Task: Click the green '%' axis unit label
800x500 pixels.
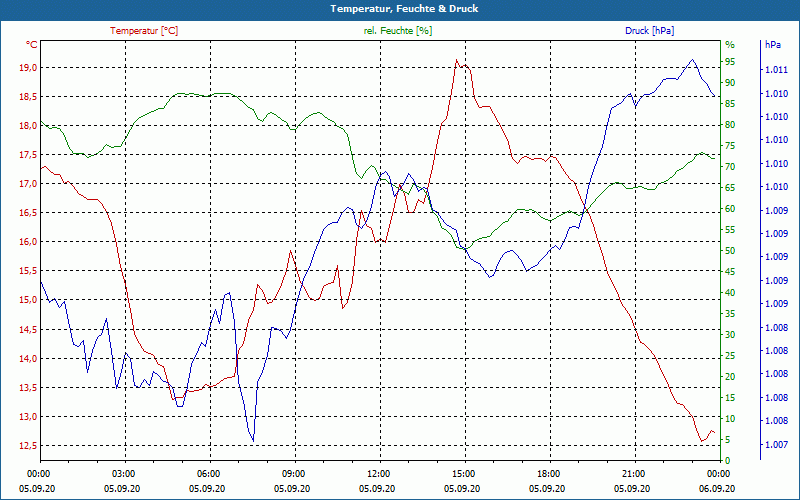Action: tap(730, 45)
